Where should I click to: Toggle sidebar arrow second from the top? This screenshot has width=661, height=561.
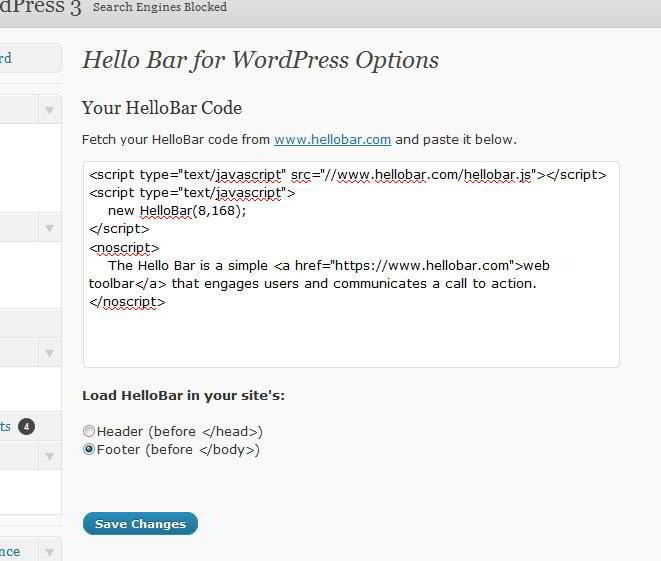(50, 229)
